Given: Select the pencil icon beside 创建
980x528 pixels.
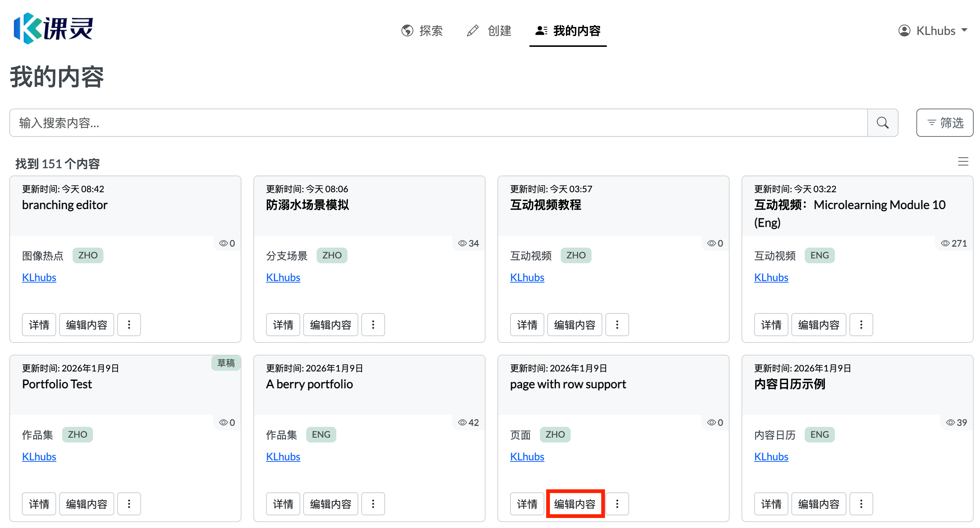Looking at the screenshot, I should [472, 30].
